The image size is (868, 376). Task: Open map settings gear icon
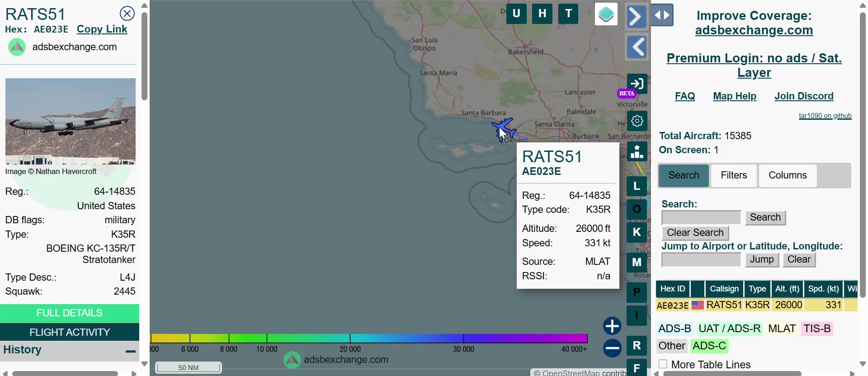click(637, 121)
